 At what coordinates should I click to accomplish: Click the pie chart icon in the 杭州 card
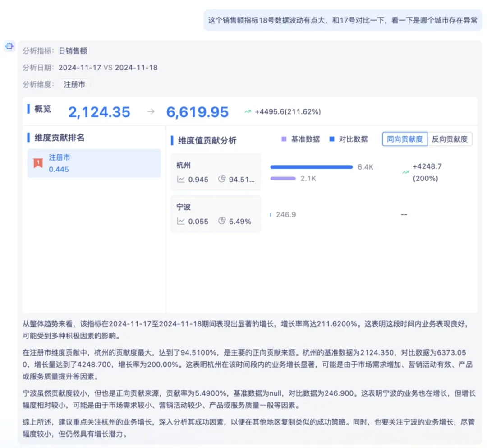[x=222, y=179]
